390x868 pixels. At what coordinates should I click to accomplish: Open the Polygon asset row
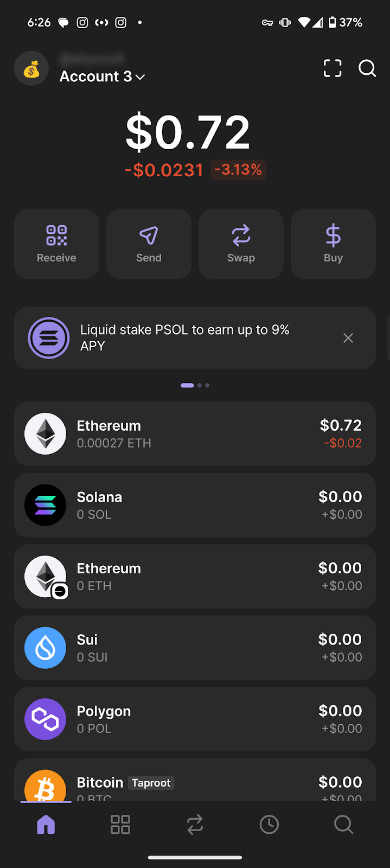tap(195, 719)
